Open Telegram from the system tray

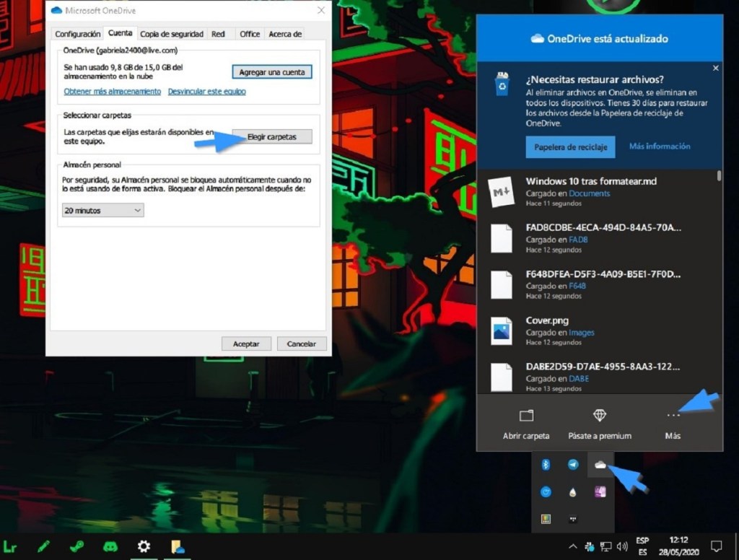click(x=573, y=465)
